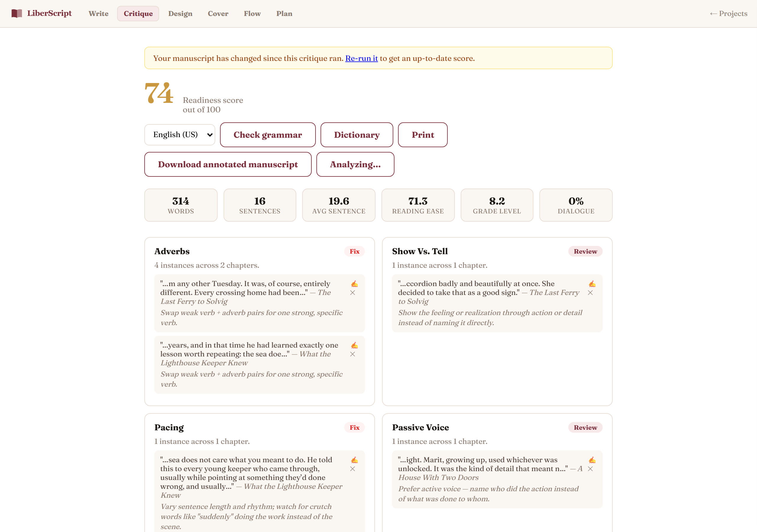The width and height of the screenshot is (757, 532).
Task: Click '4 instances across 2 chapters.' text
Action: tap(207, 265)
